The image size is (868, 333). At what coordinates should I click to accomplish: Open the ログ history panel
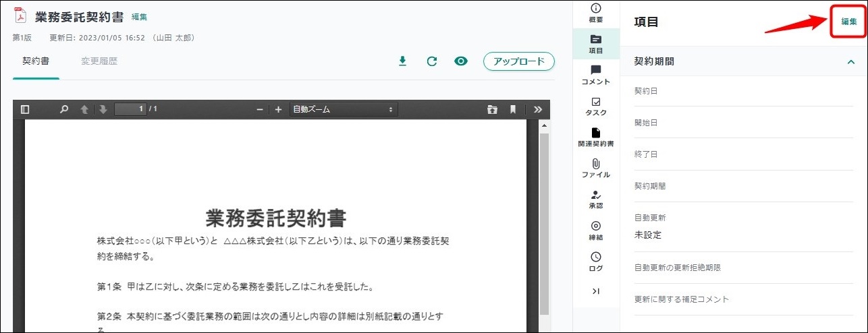point(595,262)
